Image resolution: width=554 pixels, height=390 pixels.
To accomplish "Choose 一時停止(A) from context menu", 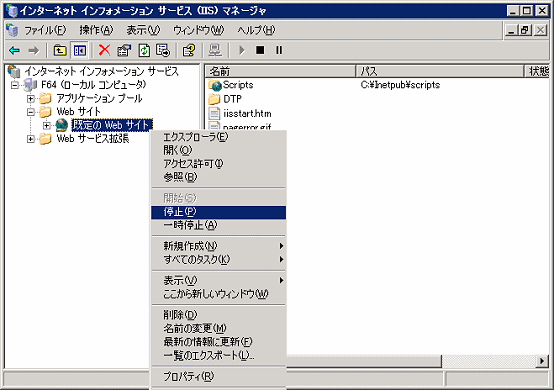I will [218, 225].
